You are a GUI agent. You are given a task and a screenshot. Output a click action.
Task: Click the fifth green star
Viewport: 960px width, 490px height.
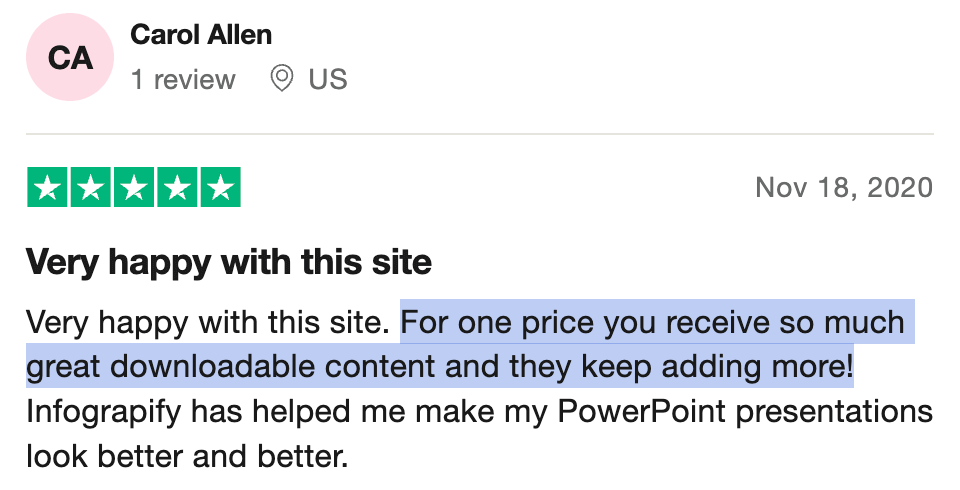pos(220,187)
